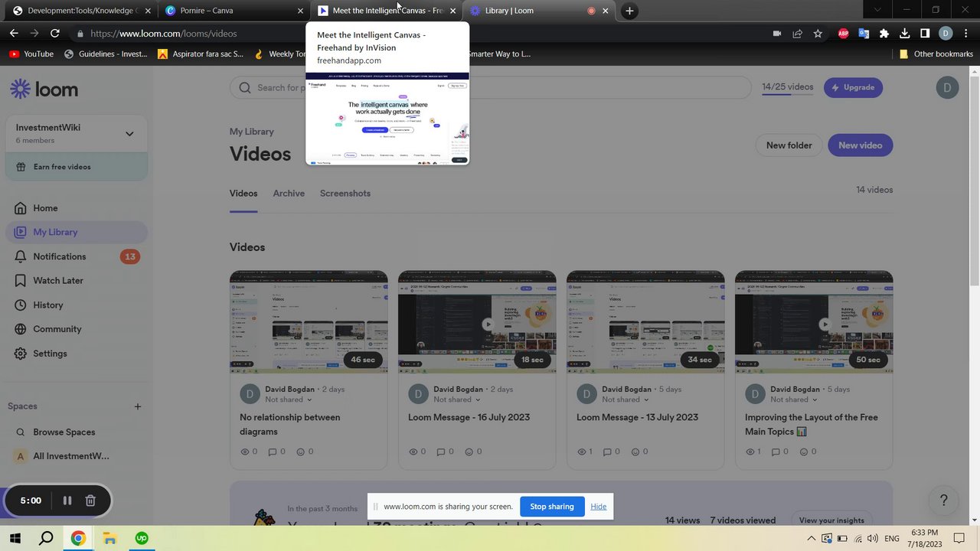Open the help question mark button
Image resolution: width=980 pixels, height=551 pixels.
[943, 500]
